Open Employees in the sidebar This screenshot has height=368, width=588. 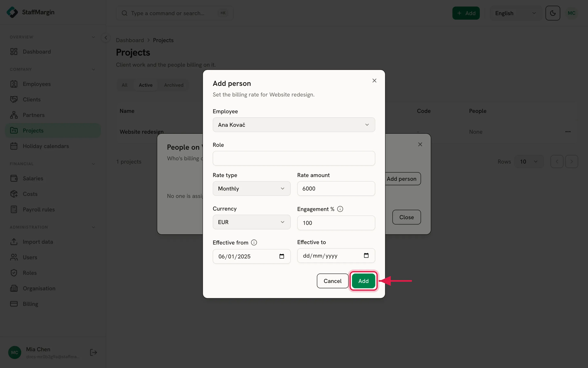point(53,84)
